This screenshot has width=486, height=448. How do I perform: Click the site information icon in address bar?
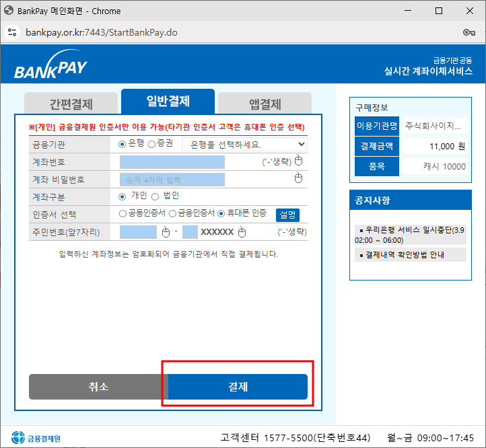click(11, 32)
